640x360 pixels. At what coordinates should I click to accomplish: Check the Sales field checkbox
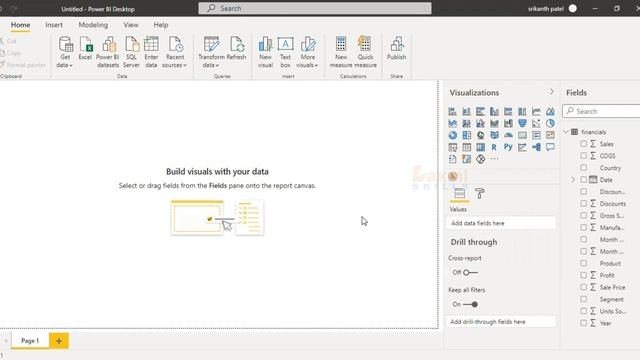584,144
